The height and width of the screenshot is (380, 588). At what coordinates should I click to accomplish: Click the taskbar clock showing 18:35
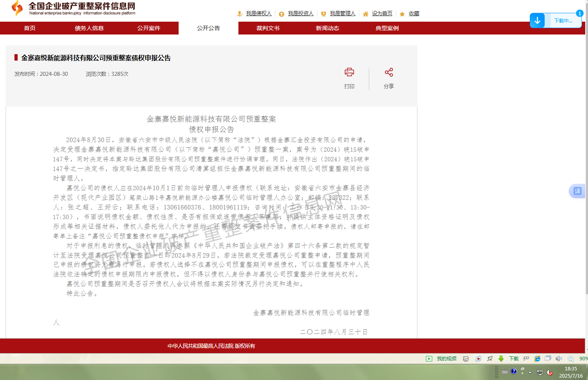coord(571,369)
